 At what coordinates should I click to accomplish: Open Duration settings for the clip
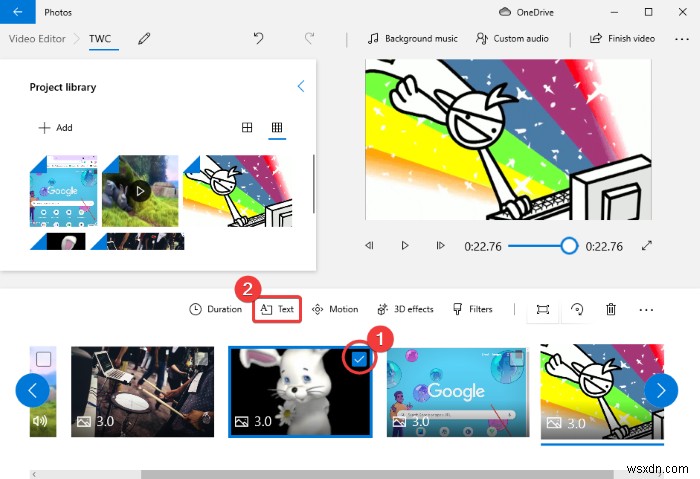pos(216,309)
